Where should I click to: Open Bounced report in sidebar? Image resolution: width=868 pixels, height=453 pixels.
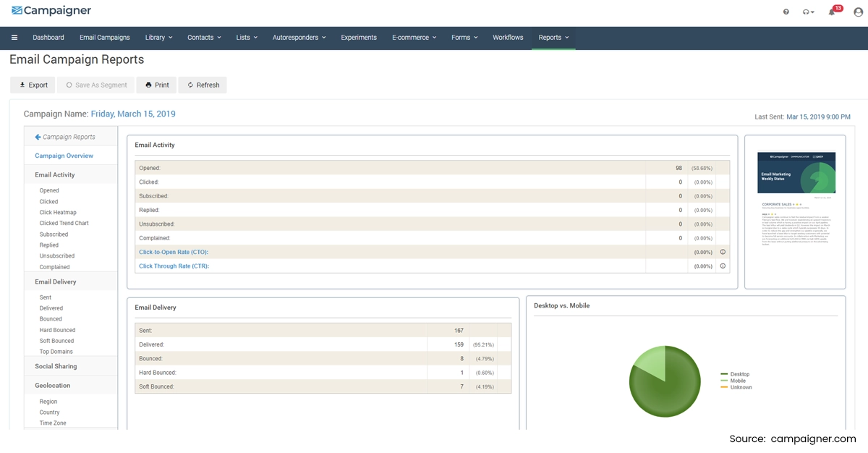coord(51,319)
